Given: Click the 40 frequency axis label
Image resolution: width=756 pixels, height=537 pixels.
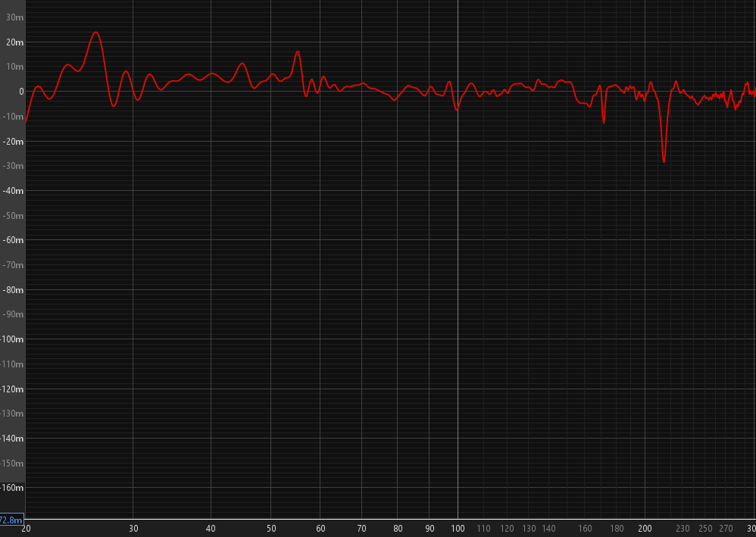Looking at the screenshot, I should [x=211, y=529].
